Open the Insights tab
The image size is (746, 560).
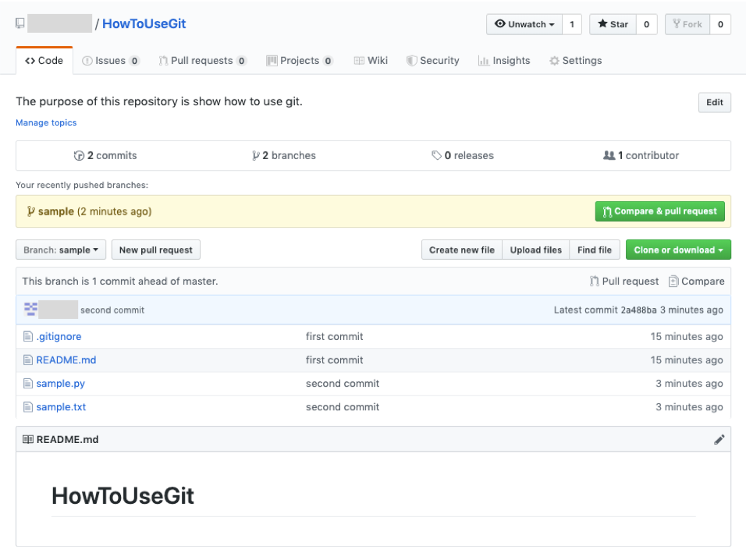point(504,60)
